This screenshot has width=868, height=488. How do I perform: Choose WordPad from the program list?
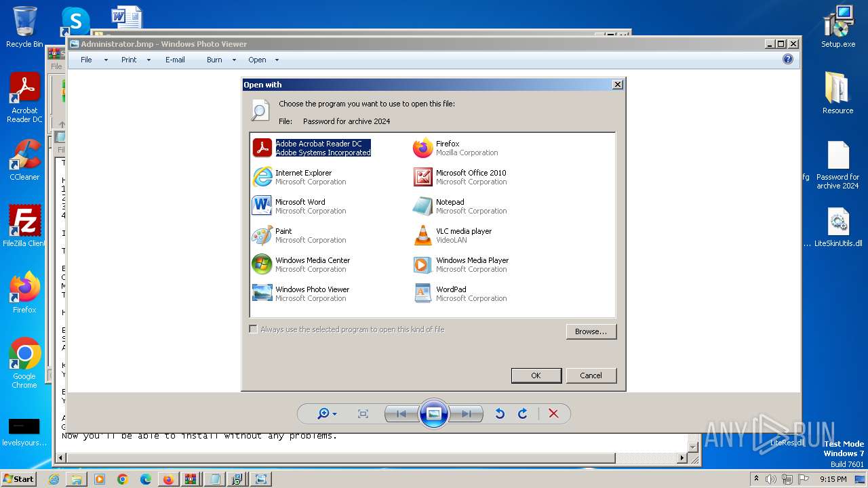point(460,293)
